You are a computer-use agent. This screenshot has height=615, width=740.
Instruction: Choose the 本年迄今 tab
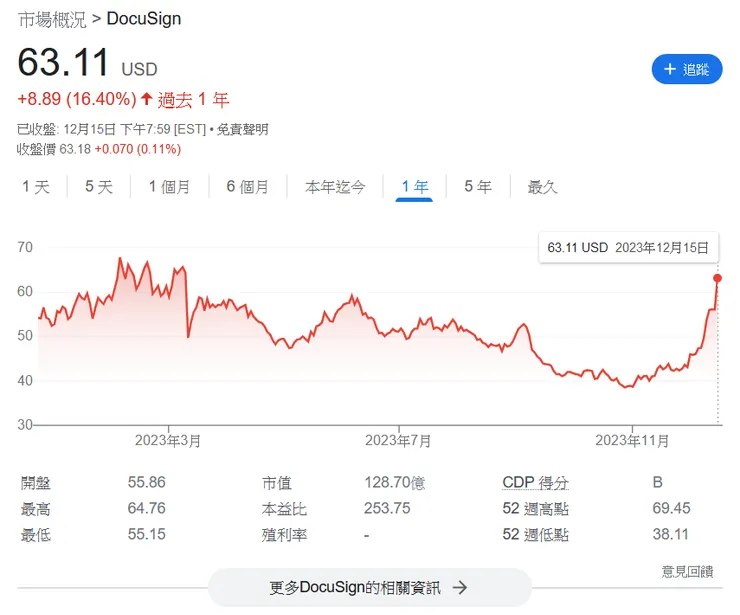tap(335, 187)
